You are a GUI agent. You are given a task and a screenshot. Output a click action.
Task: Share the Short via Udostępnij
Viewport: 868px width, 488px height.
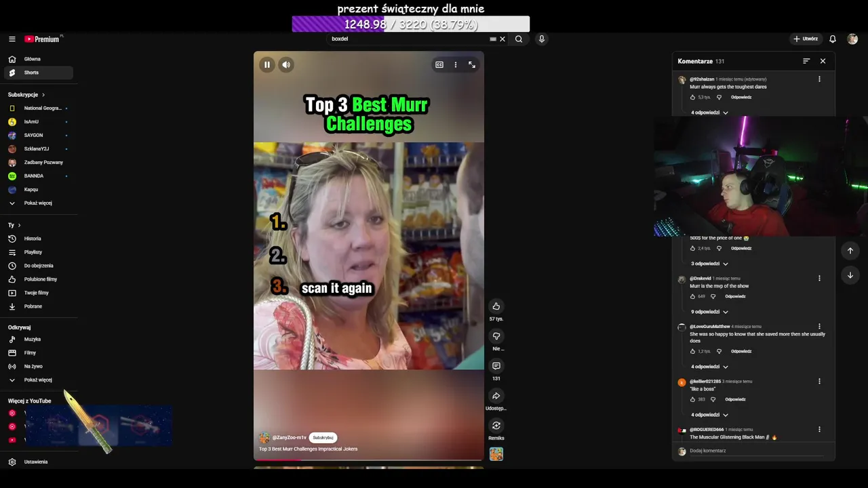tap(496, 396)
